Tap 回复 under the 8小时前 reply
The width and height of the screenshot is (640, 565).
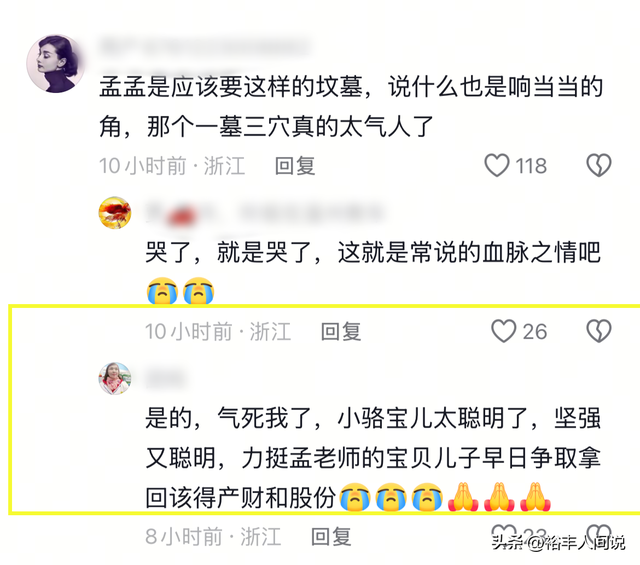click(x=331, y=536)
